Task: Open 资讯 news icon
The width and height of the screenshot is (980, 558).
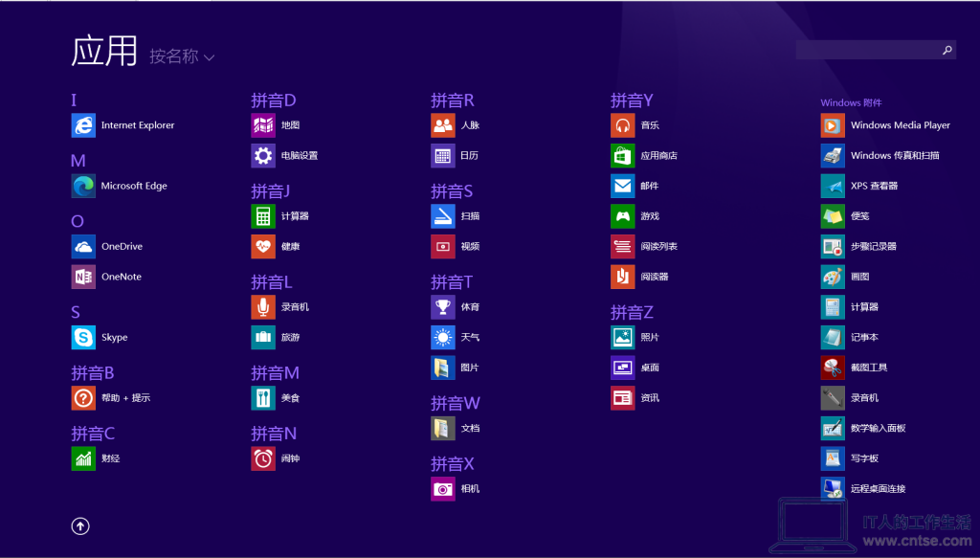Action: click(622, 398)
